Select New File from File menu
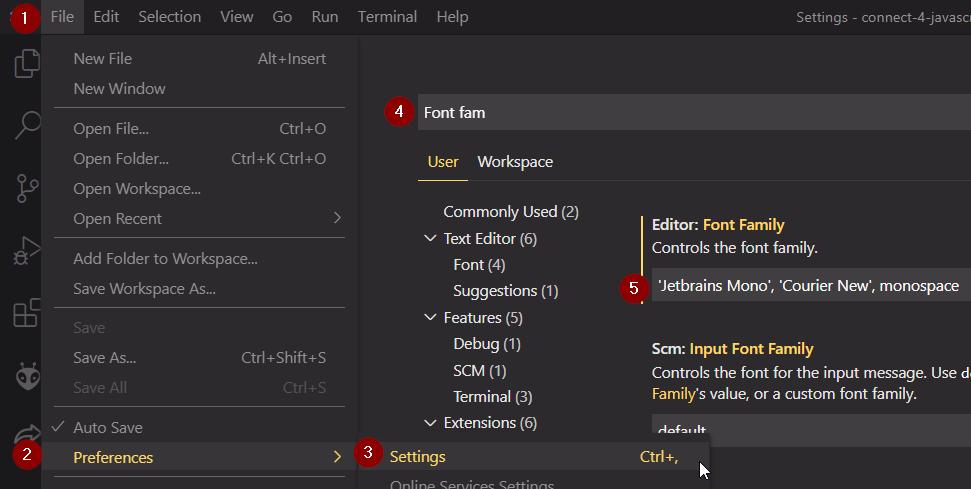Image resolution: width=971 pixels, height=489 pixels. [102, 59]
